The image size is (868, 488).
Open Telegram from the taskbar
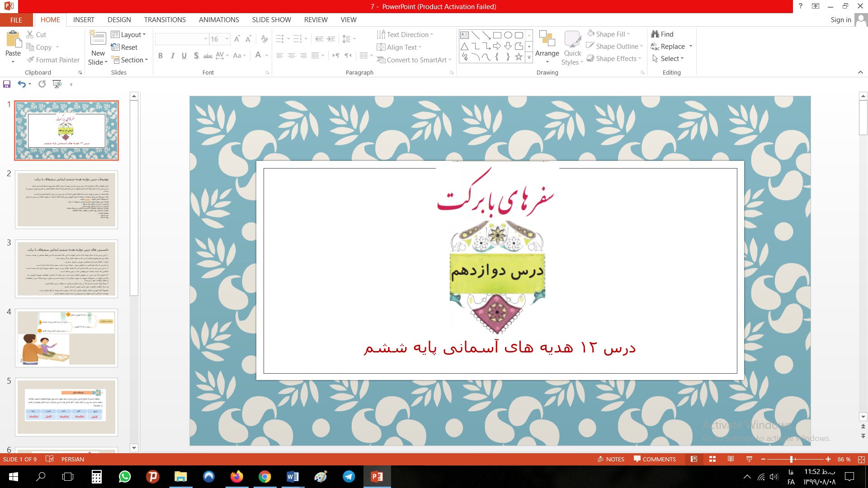coord(349,477)
